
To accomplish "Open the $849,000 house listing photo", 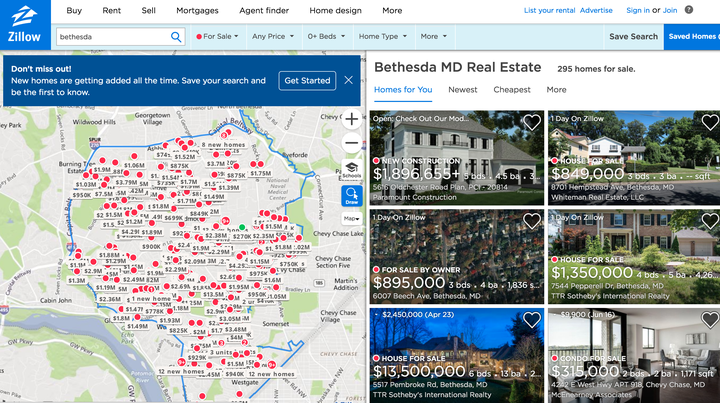I will tap(634, 157).
